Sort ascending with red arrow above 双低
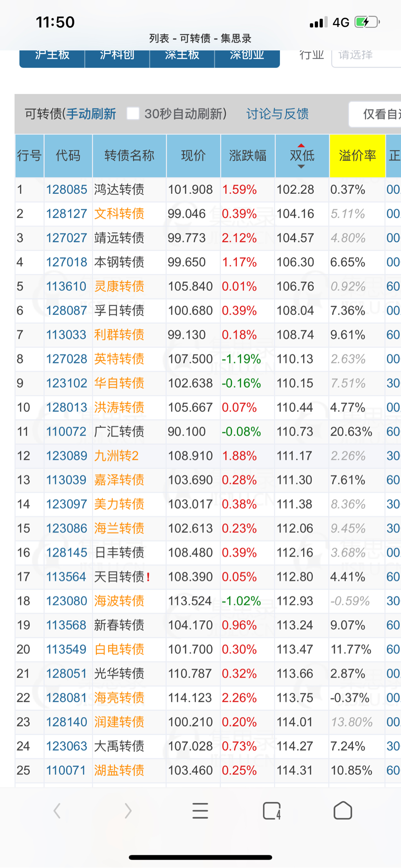This screenshot has height=868, width=401. click(x=301, y=146)
